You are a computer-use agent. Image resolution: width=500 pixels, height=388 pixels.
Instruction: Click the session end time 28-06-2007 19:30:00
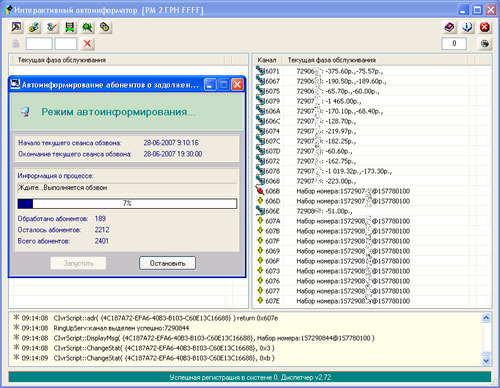173,154
